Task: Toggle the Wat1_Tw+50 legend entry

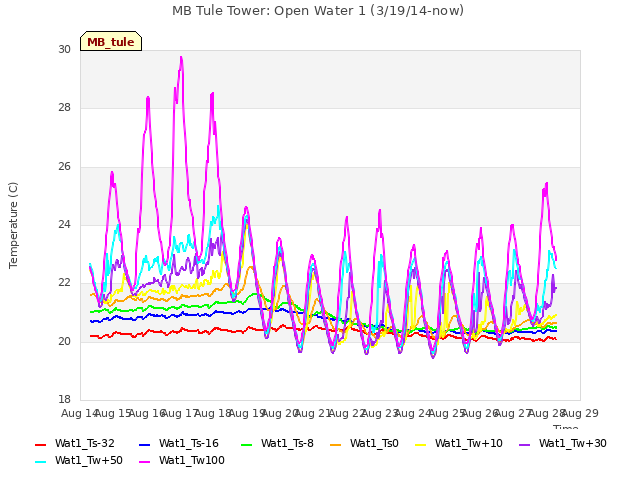Action: tap(79, 460)
